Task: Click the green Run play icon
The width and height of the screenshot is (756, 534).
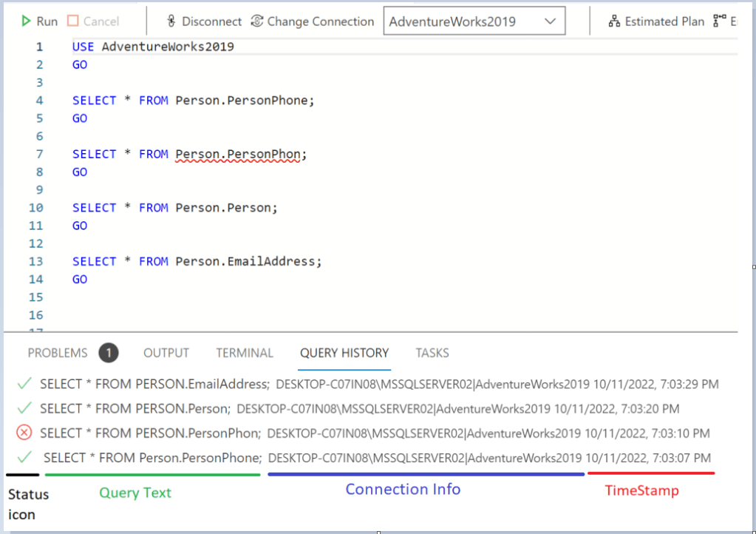Action: coord(27,21)
